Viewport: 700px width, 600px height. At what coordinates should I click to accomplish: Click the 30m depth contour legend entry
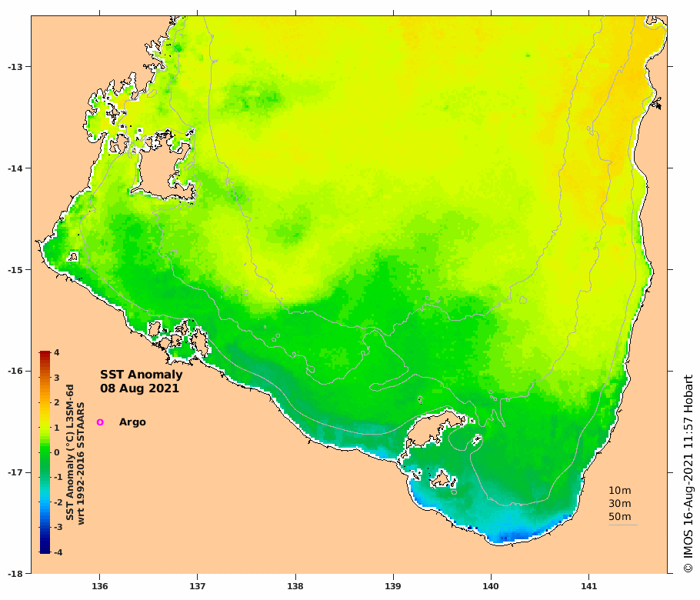(x=620, y=504)
